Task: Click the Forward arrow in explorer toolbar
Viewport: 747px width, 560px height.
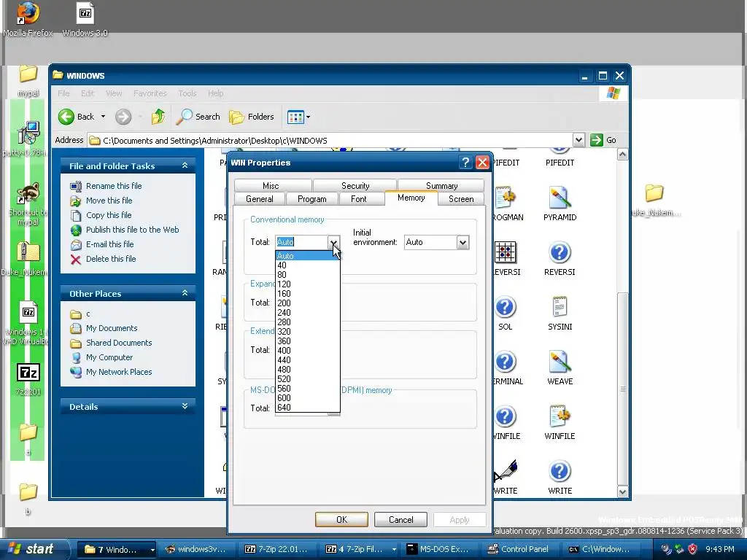Action: [123, 117]
